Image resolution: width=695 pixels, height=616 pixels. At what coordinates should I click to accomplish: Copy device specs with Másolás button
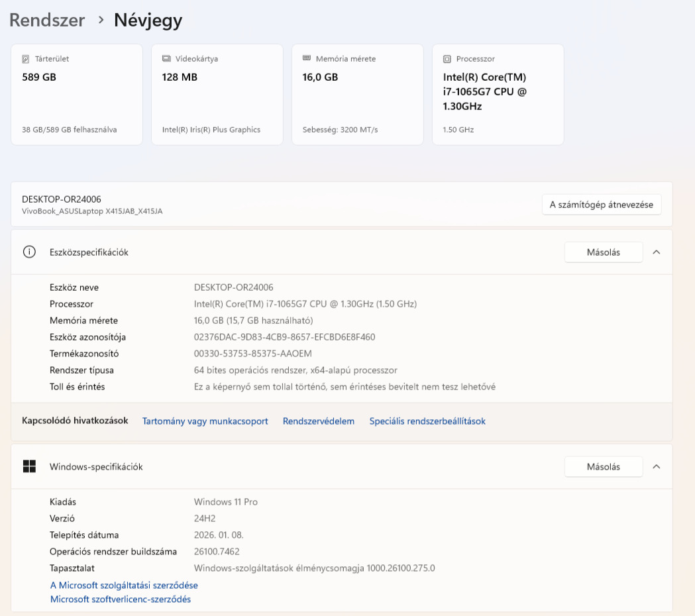[603, 252]
